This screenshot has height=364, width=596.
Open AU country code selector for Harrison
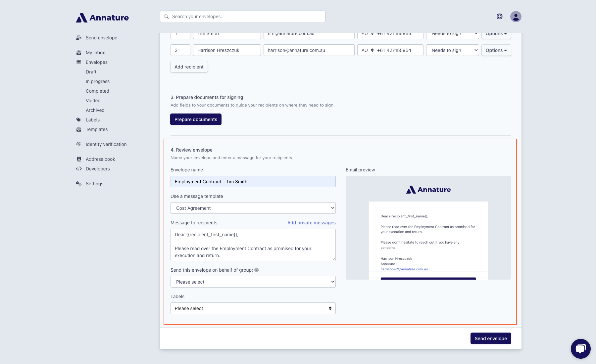tap(367, 50)
